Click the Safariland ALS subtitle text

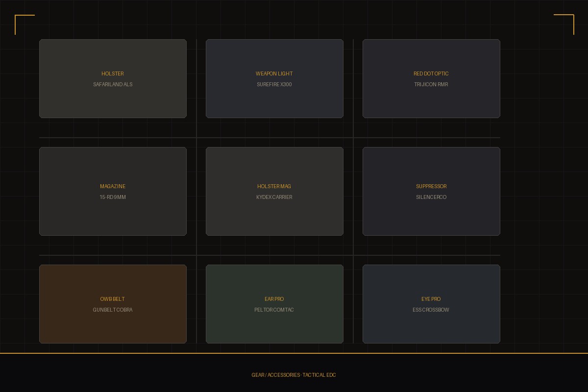click(113, 84)
